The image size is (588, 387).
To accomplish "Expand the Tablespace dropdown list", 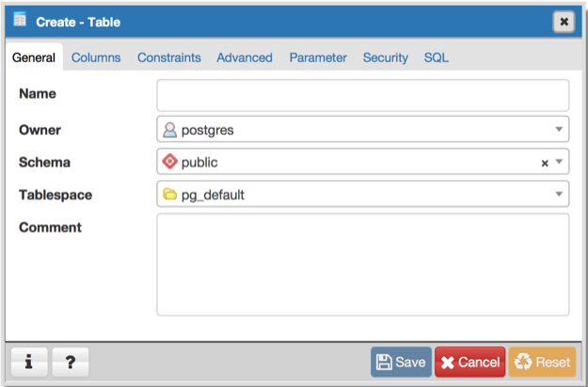I will pos(559,195).
